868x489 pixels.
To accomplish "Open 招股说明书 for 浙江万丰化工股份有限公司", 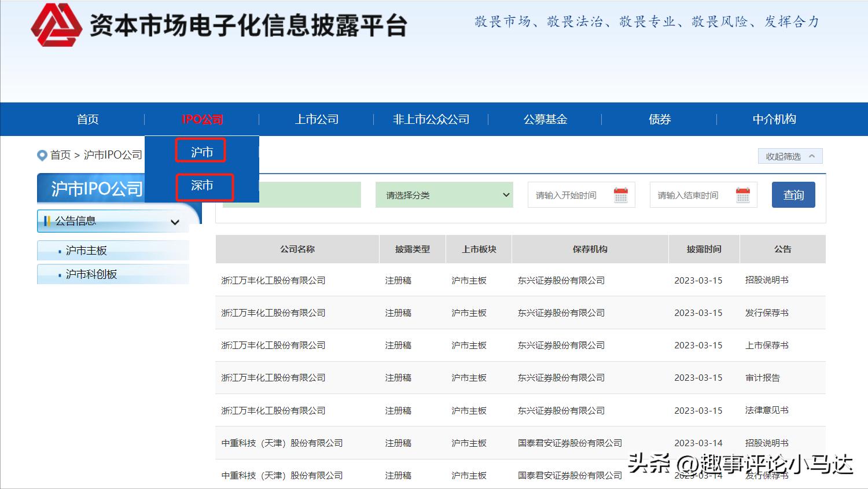I will tap(767, 280).
